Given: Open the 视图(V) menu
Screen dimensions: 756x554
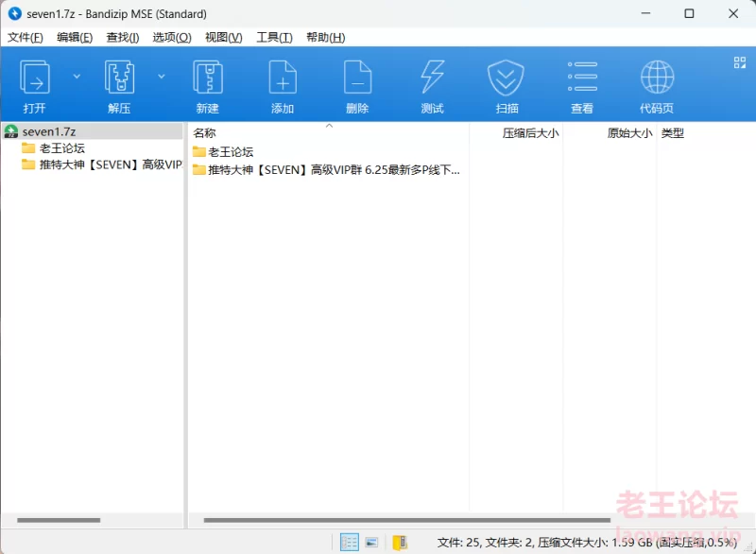Looking at the screenshot, I should click(x=223, y=37).
